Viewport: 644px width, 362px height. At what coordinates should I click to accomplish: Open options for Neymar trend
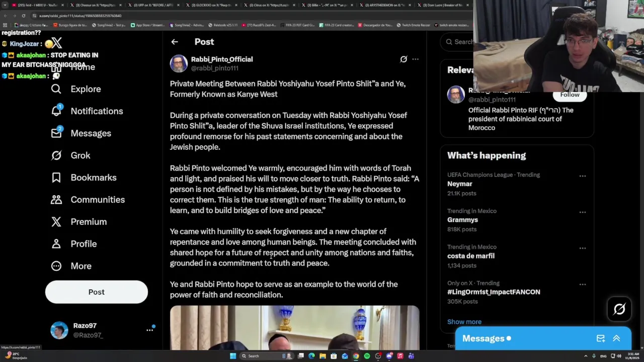point(583,176)
